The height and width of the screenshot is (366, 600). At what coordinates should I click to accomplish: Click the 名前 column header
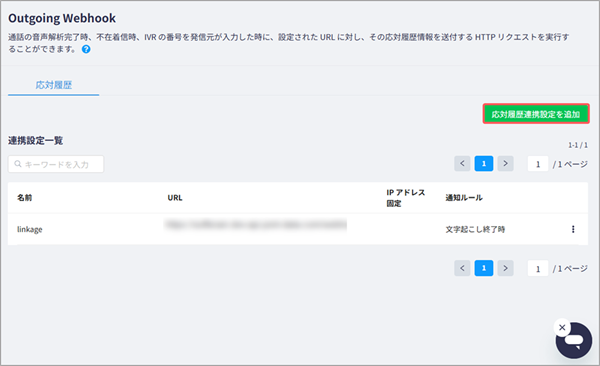coord(24,198)
